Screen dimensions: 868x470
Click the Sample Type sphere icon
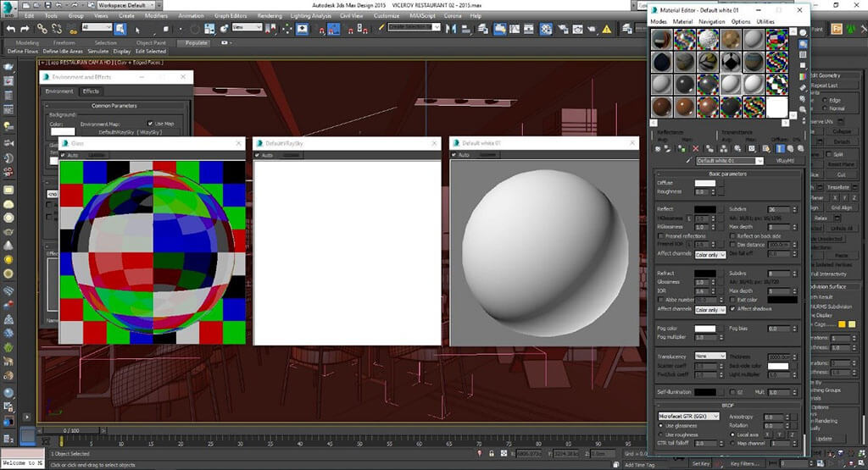[804, 34]
